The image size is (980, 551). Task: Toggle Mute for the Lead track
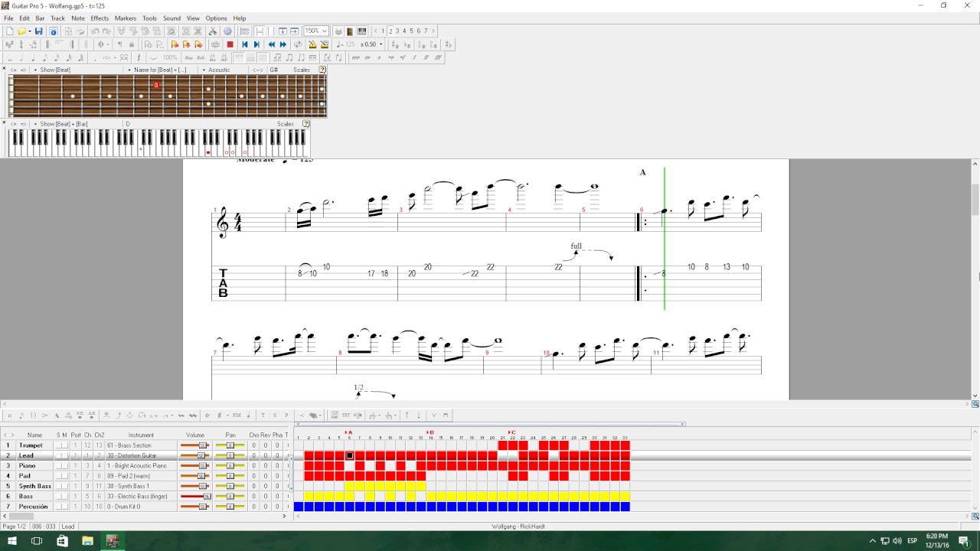(x=65, y=455)
